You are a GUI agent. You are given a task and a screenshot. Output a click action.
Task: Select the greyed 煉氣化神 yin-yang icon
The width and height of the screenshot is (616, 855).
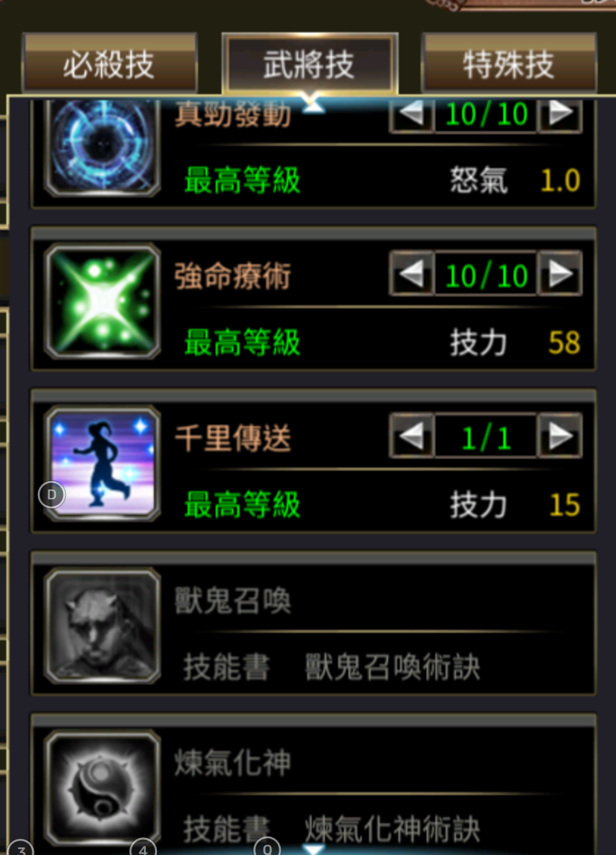pyautogui.click(x=102, y=788)
